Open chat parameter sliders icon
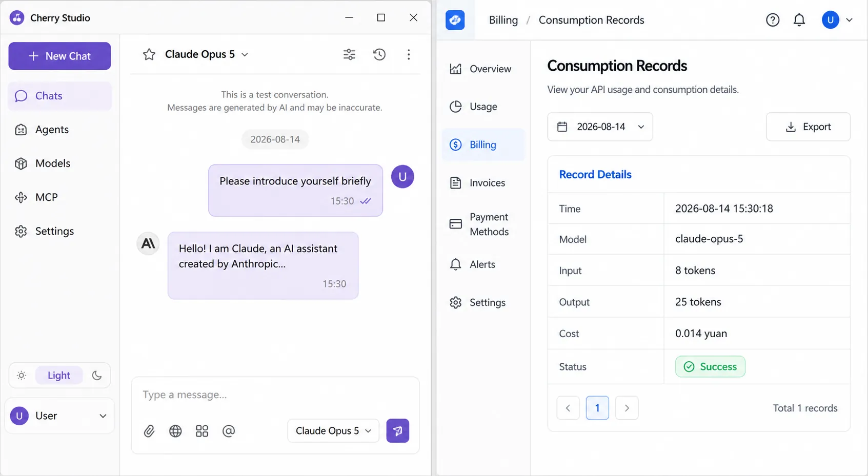 point(349,54)
